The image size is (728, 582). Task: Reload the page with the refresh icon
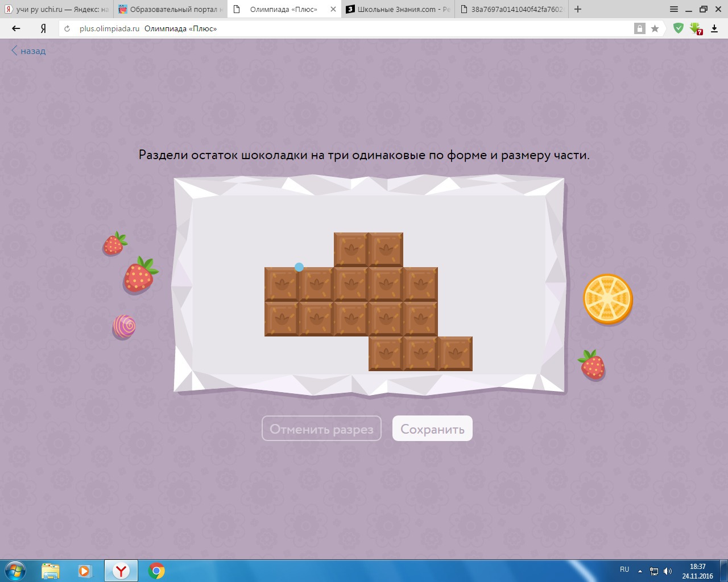(x=67, y=28)
